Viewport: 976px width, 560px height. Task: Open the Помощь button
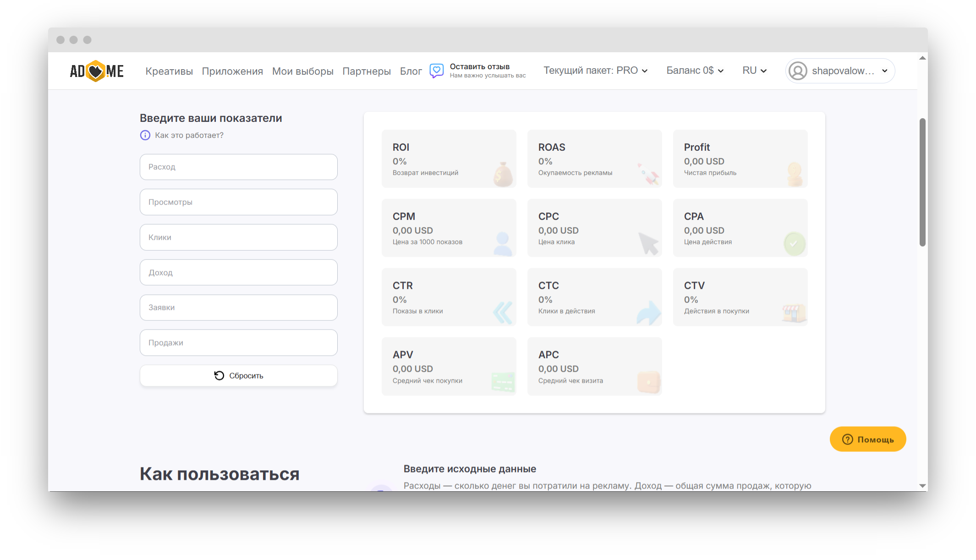[x=867, y=439]
